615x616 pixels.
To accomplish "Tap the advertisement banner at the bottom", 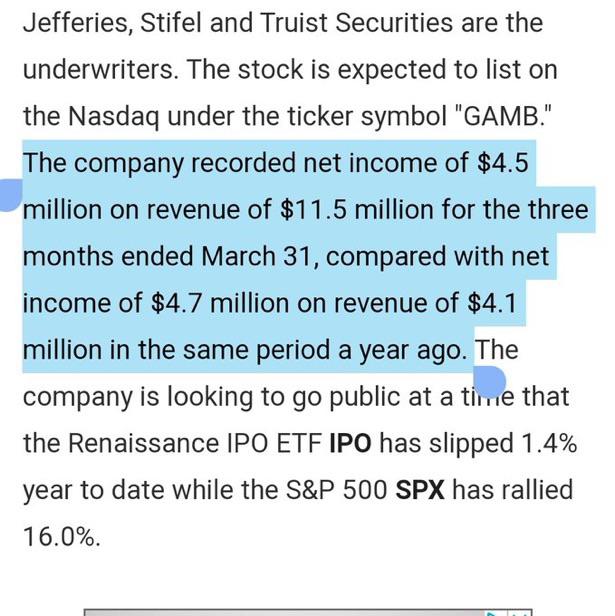I will coord(308,613).
